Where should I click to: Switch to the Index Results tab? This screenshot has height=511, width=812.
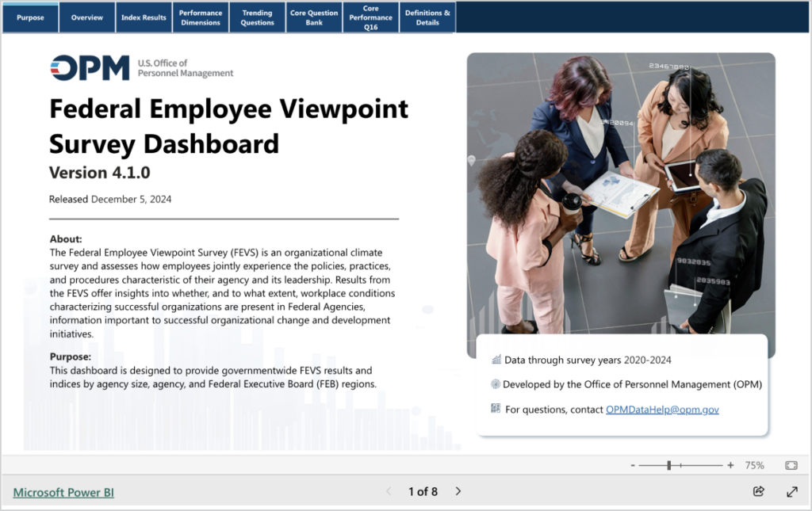(x=144, y=17)
